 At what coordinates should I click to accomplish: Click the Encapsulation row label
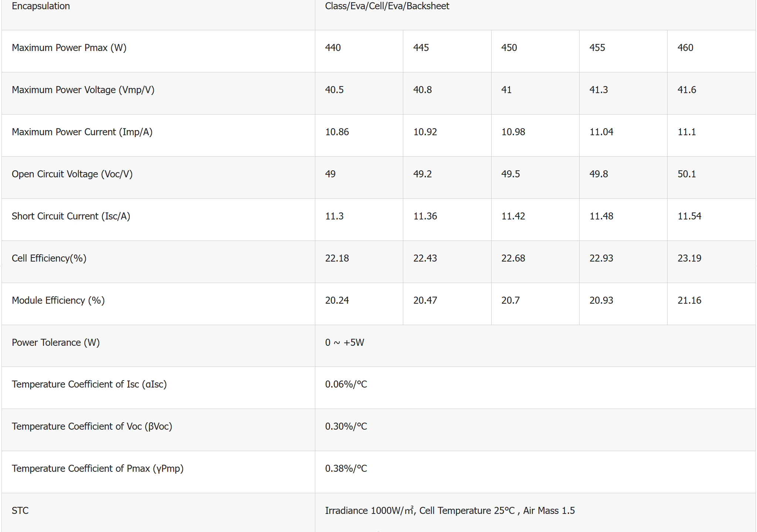click(41, 6)
